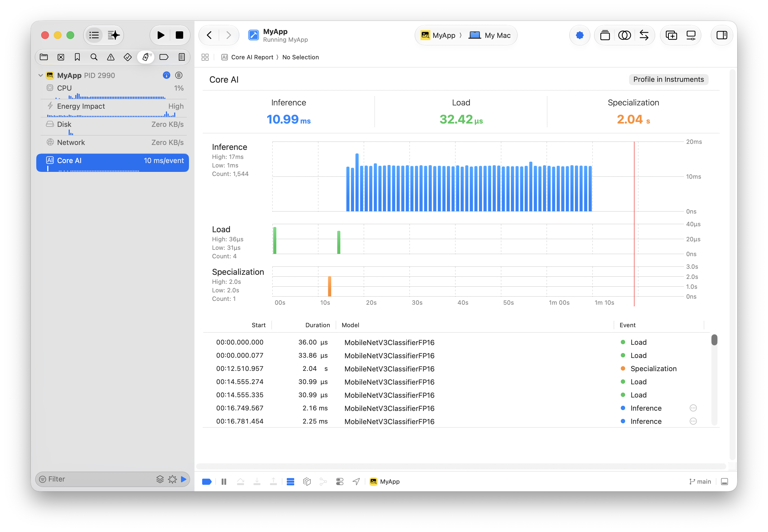Open the No Selection breadcrumb menu
768x532 pixels.
coord(300,57)
